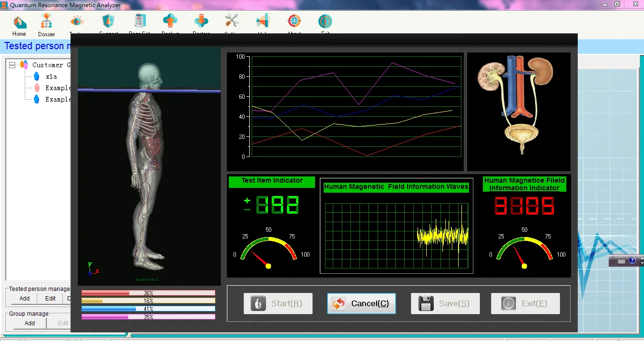Image resolution: width=644 pixels, height=341 pixels.
Task: Click the Backup cloud upload icon
Action: pos(170,22)
